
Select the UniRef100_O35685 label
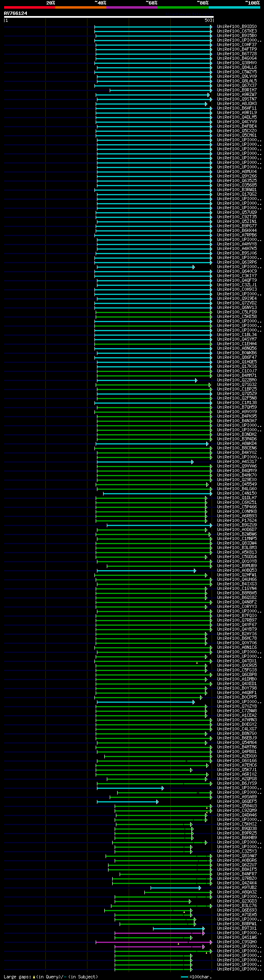pos(237,185)
